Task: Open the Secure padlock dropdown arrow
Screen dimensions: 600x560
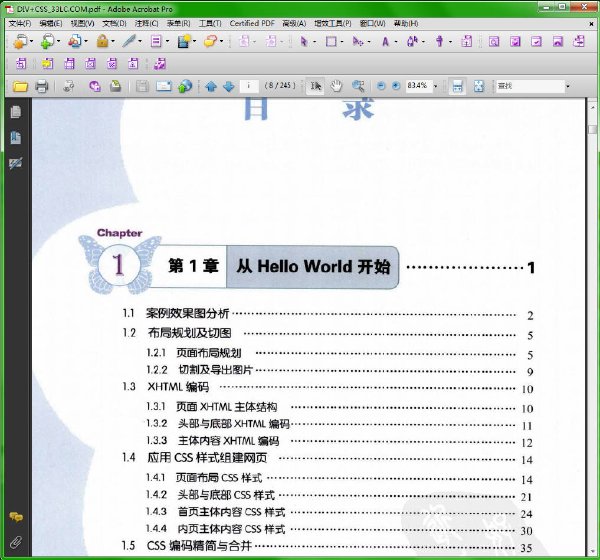Action: pos(113,41)
